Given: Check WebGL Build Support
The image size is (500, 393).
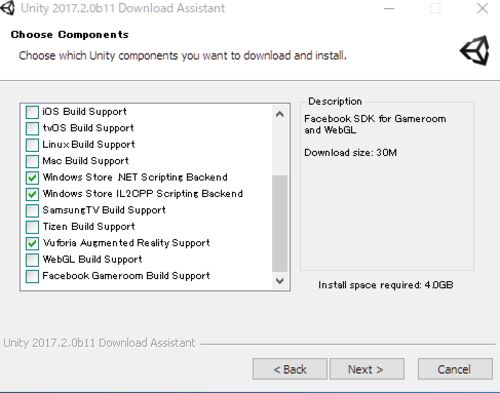Looking at the screenshot, I should click(32, 260).
